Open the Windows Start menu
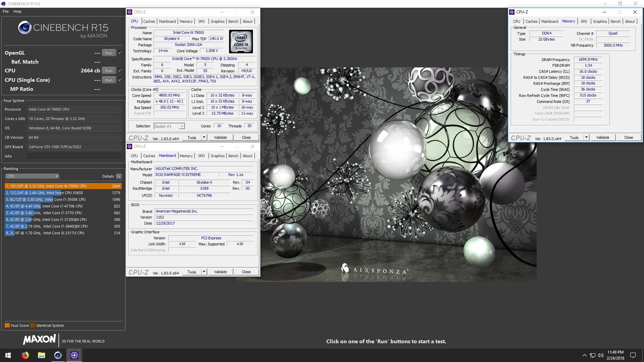The image size is (644, 362). [x=8, y=355]
